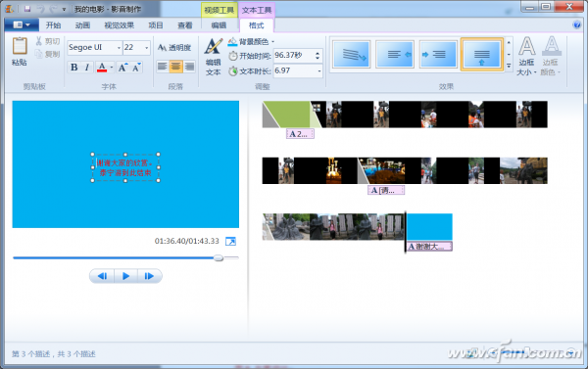Select the diagonal fly-in text effect
Screen dimensions: 588x369
(352, 54)
